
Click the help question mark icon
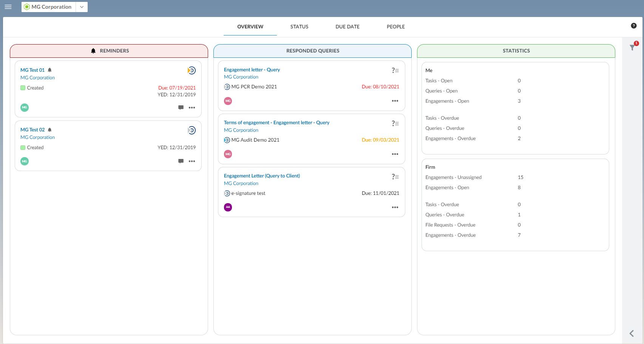633,26
